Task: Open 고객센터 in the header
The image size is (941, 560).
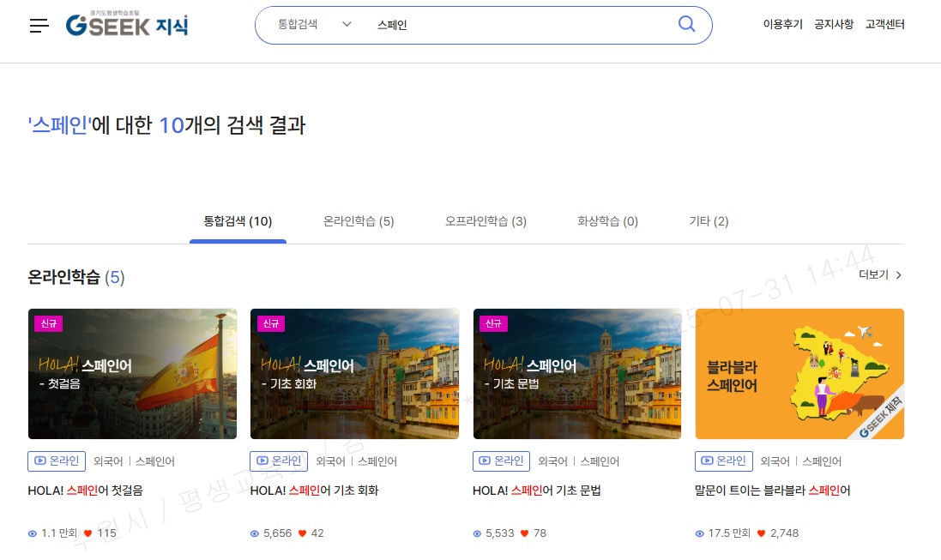Action: [884, 25]
